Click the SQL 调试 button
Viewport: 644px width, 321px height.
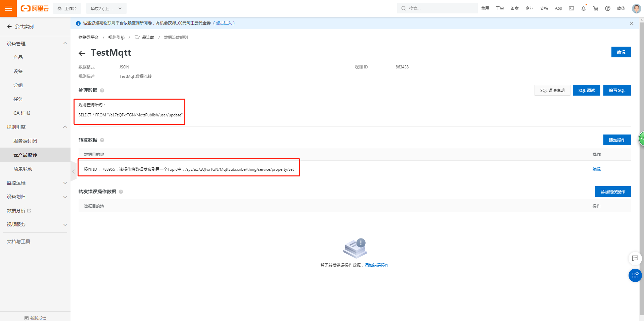tap(587, 90)
